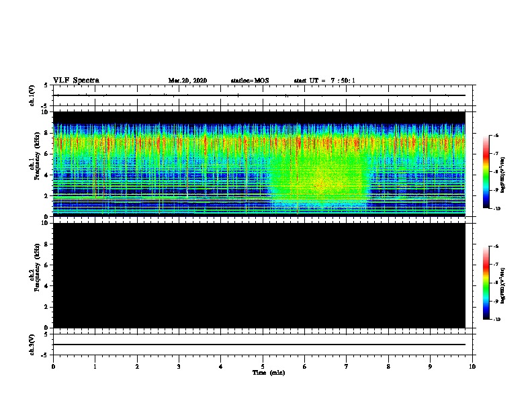
Task: Click time axis tick label "5"
Action: 263,367
